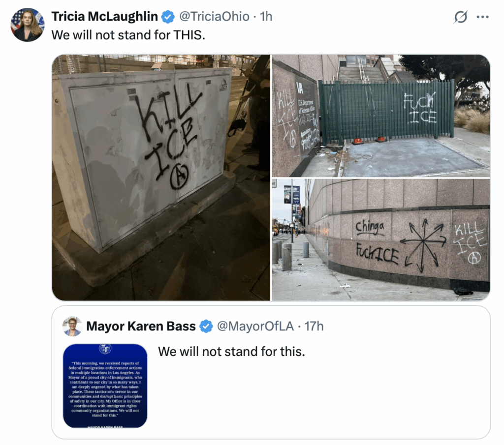This screenshot has height=445, width=504.
Task: Click Tricia McLaughlin's verified badge
Action: coord(168,17)
